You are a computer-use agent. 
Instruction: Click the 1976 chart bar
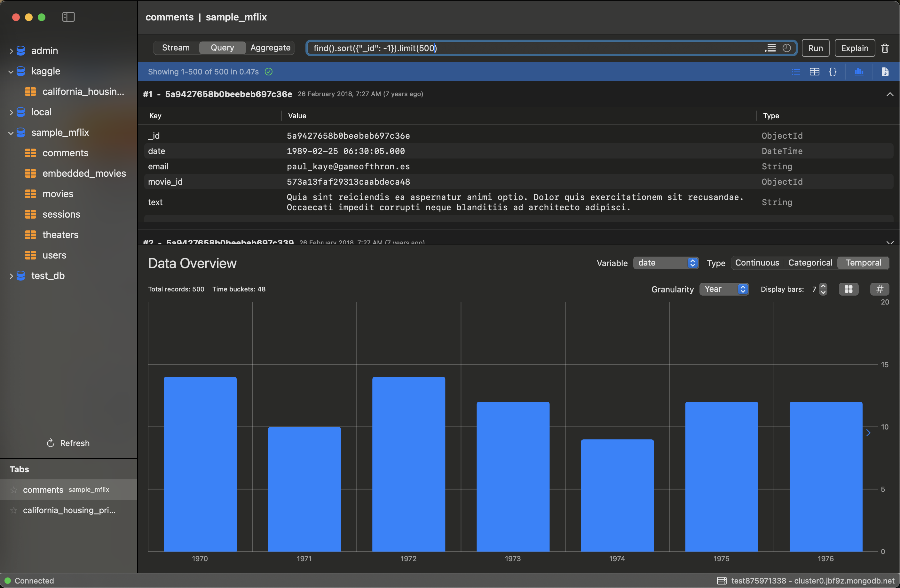(826, 476)
